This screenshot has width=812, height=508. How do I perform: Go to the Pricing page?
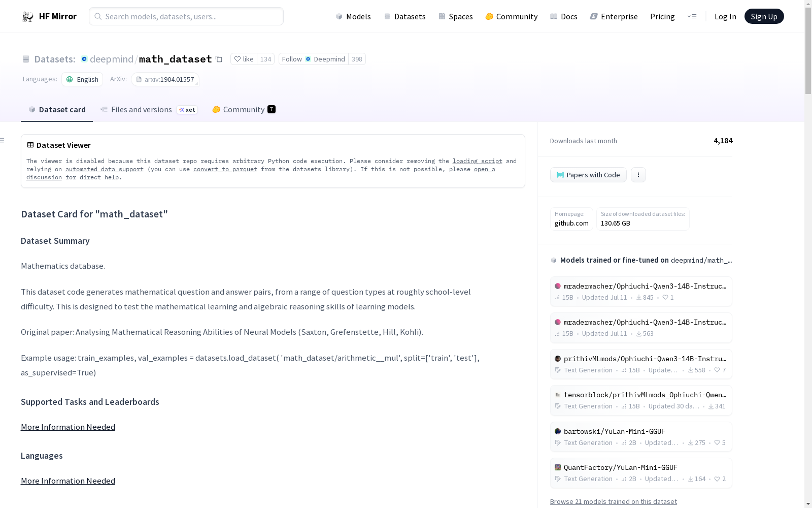coord(662,16)
